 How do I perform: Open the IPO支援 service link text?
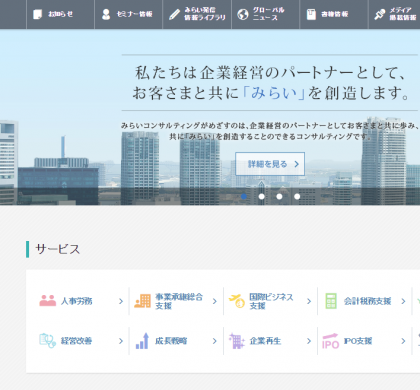click(358, 341)
